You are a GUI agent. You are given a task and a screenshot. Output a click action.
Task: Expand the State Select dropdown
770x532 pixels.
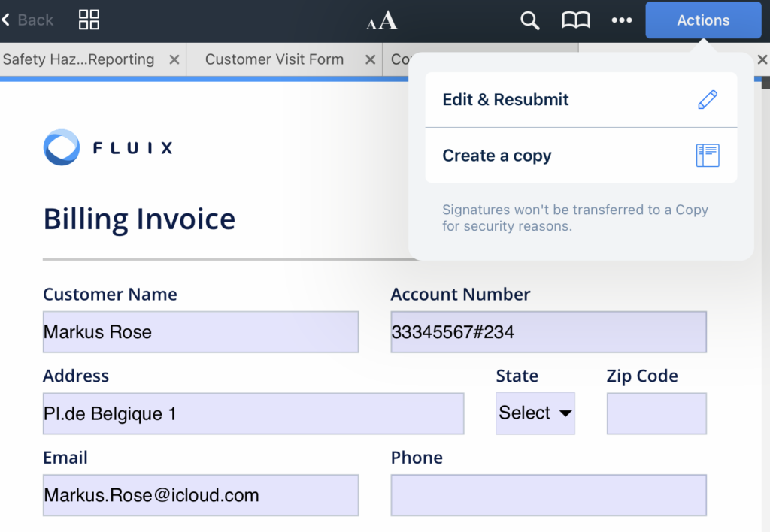[x=535, y=413]
